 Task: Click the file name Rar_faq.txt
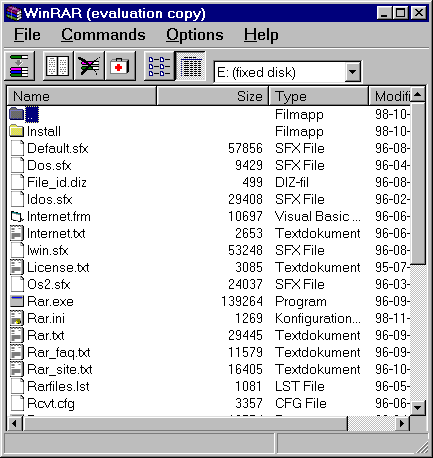tap(59, 353)
